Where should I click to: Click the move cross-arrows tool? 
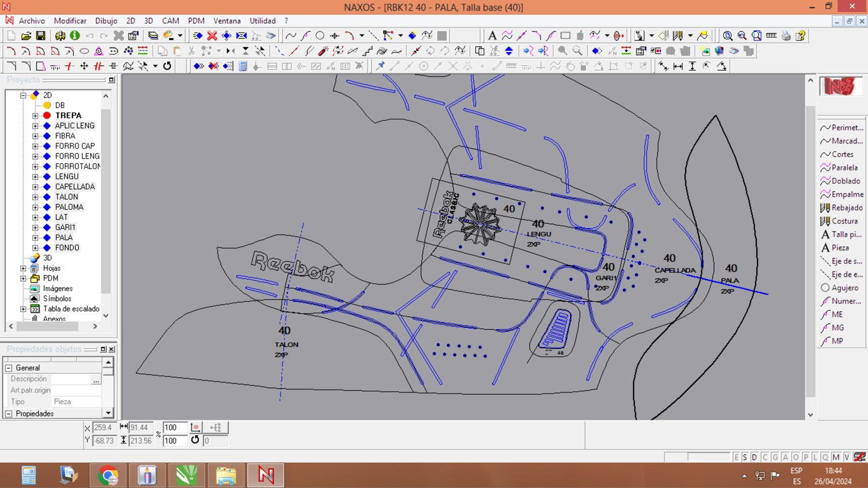pyautogui.click(x=84, y=66)
